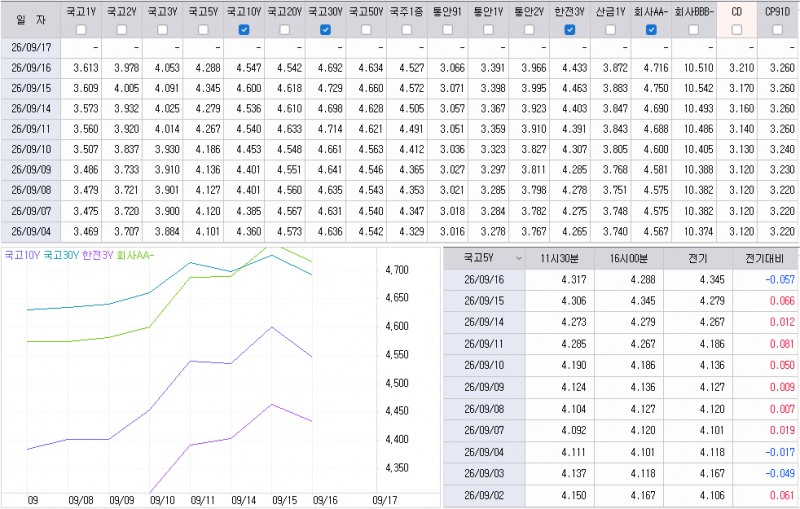Click the -0.057 change value
The height and width of the screenshot is (509, 800).
(x=780, y=279)
